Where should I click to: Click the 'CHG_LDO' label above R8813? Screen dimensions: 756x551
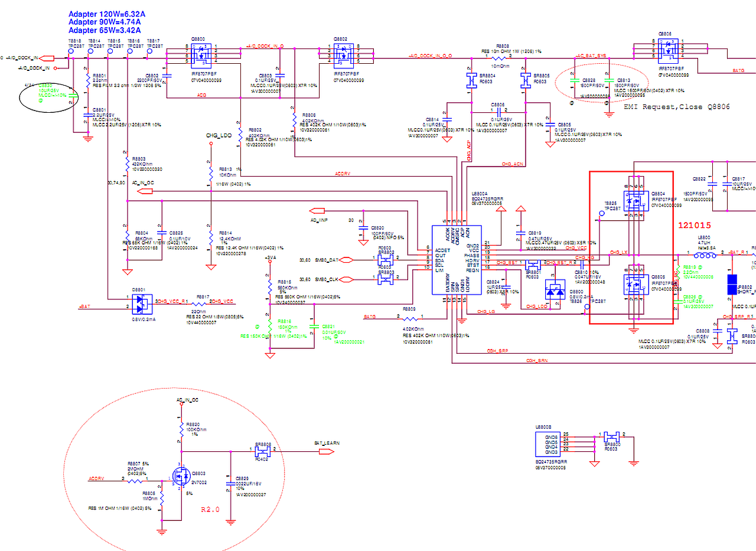[x=219, y=135]
